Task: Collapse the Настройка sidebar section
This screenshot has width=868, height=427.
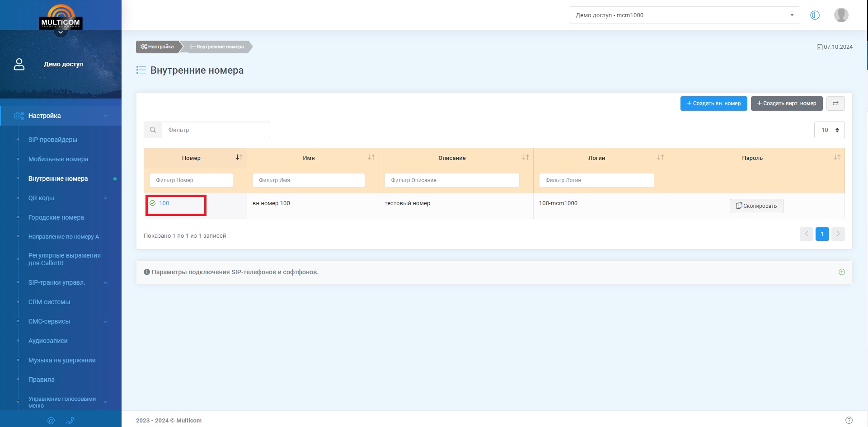Action: coord(105,116)
